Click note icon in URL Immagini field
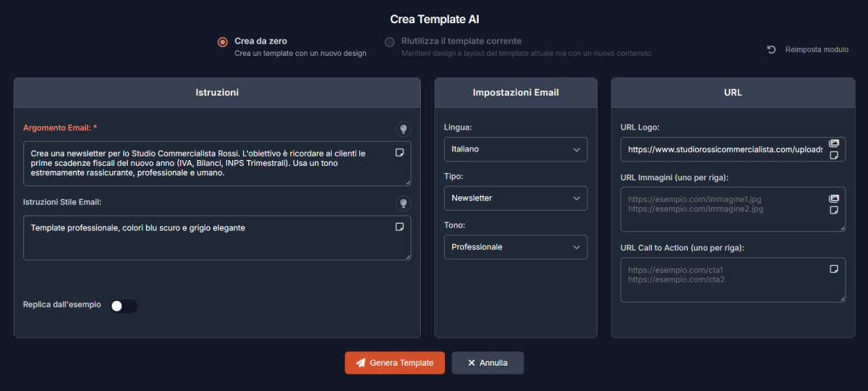The width and height of the screenshot is (868, 391). pyautogui.click(x=834, y=210)
